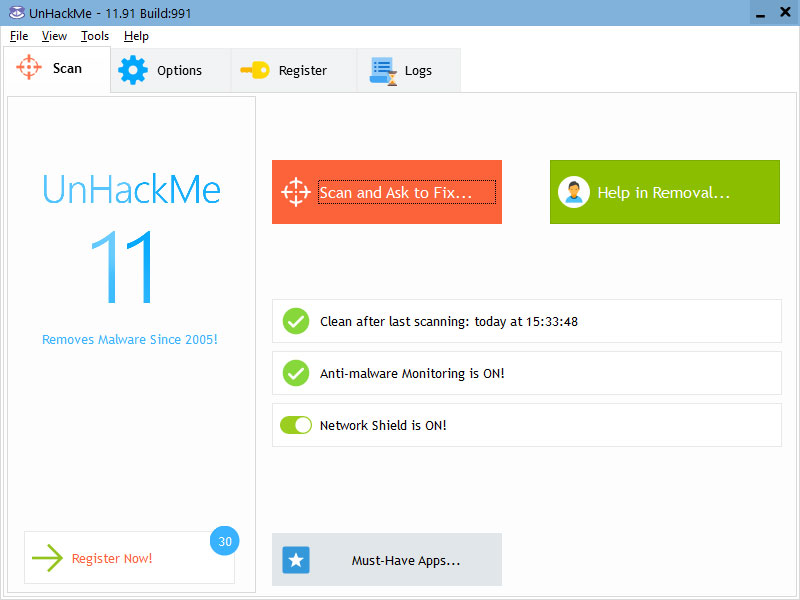Viewport: 800px width, 600px height.
Task: Switch to the Logs tab
Action: [x=409, y=70]
